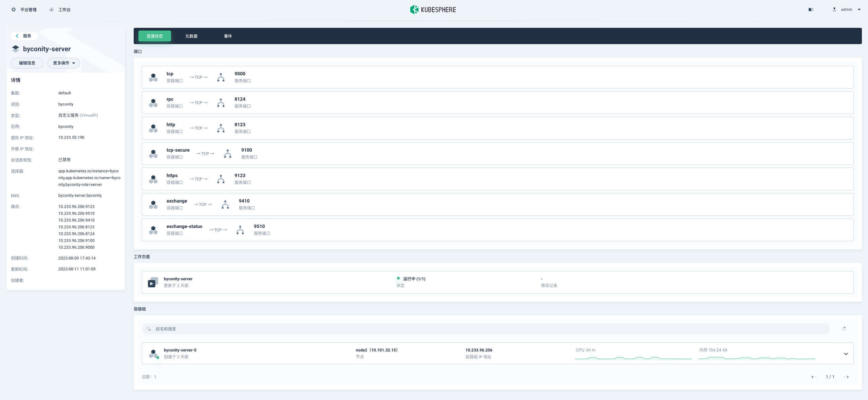Click the workbench icon in top bar

click(x=52, y=9)
